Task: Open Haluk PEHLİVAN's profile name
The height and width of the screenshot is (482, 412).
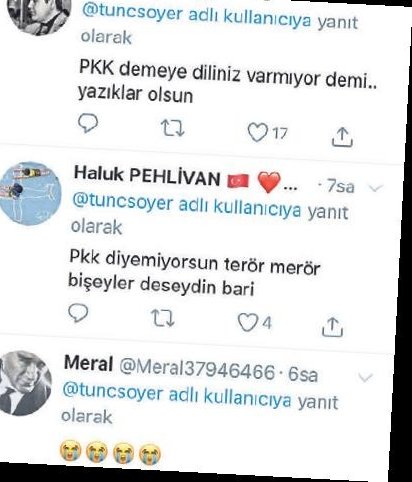Action: pos(147,176)
